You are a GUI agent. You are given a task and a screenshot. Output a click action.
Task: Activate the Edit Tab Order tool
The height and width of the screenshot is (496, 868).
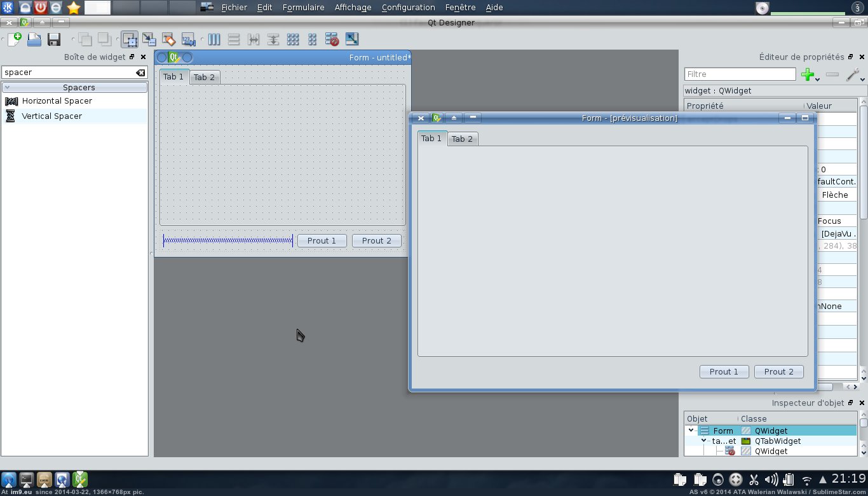click(x=188, y=39)
